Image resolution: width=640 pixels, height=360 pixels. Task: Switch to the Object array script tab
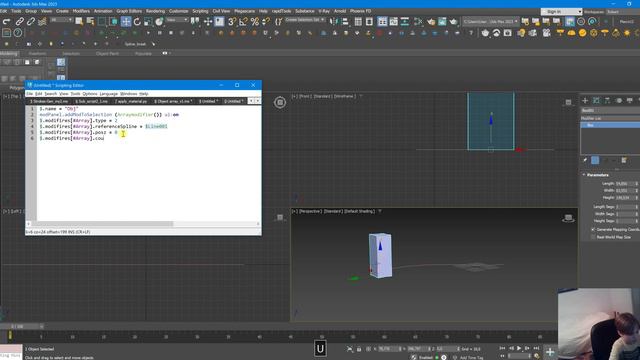pos(173,101)
